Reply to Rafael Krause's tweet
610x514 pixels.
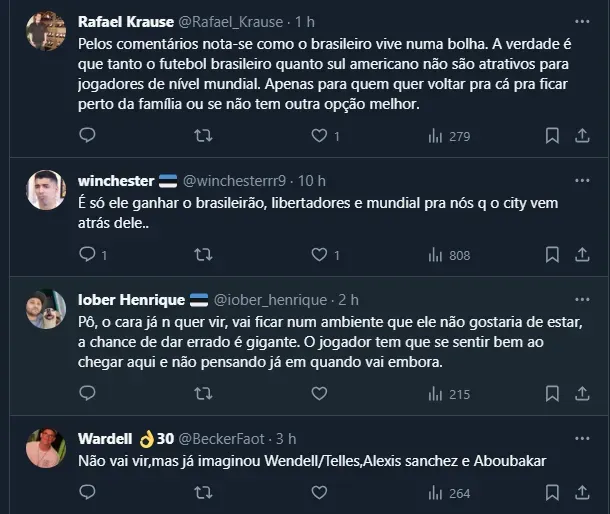pyautogui.click(x=87, y=136)
